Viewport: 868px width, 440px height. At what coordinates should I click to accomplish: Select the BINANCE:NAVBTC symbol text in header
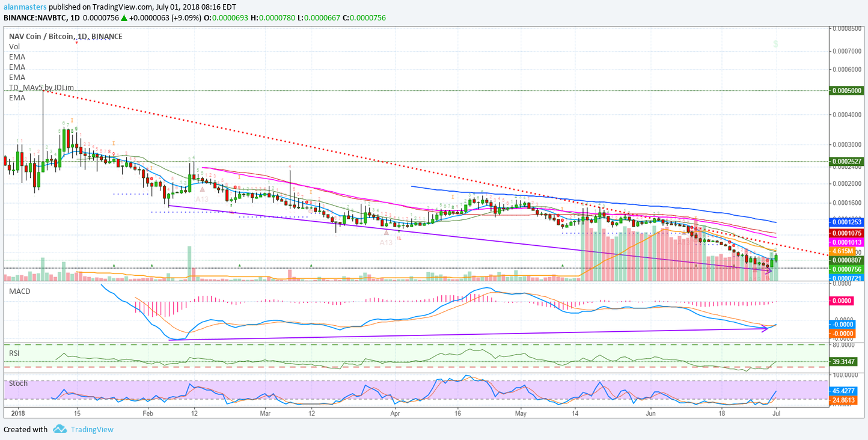click(x=34, y=18)
